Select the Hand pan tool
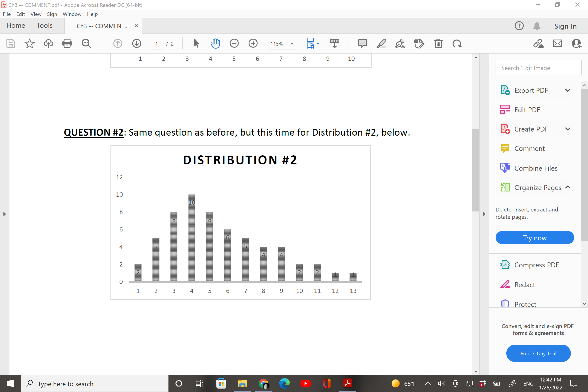Image resolution: width=588 pixels, height=392 pixels. tap(215, 43)
